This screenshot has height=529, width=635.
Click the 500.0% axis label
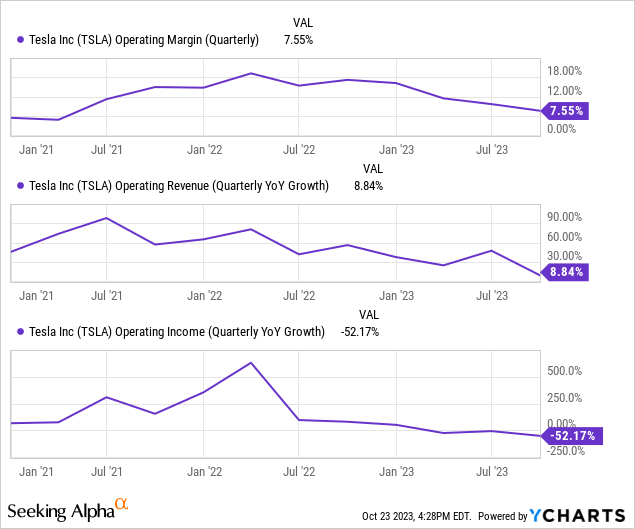564,371
